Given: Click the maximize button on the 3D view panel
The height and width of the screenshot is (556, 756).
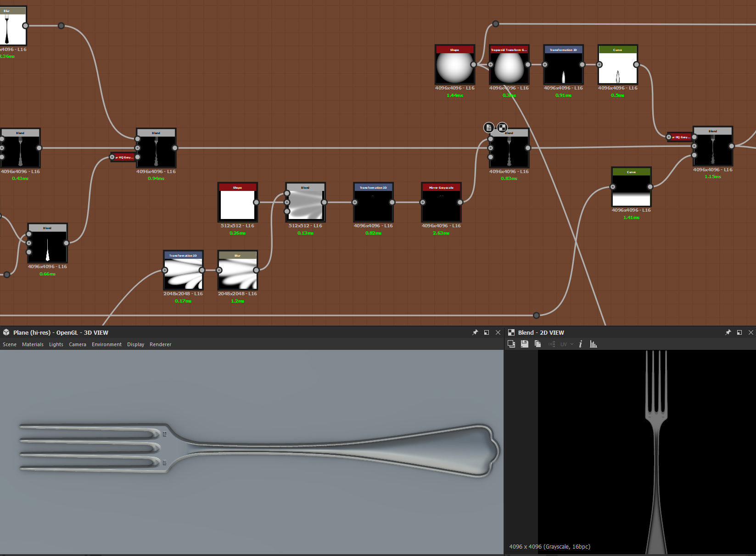Looking at the screenshot, I should tap(487, 332).
